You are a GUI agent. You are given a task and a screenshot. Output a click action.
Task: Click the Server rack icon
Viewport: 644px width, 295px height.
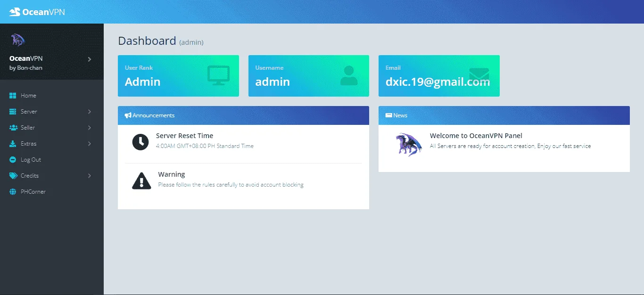click(x=13, y=112)
